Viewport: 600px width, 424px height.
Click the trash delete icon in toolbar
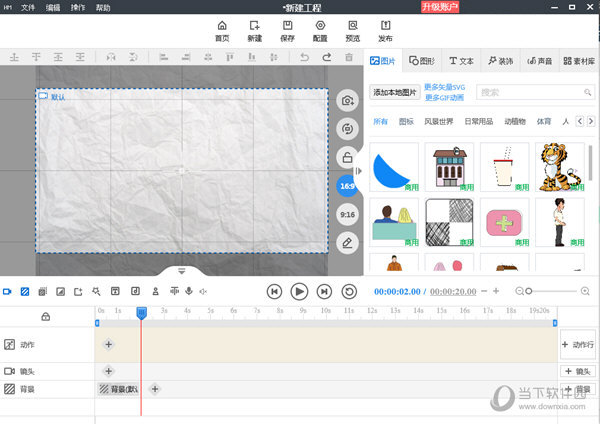349,57
